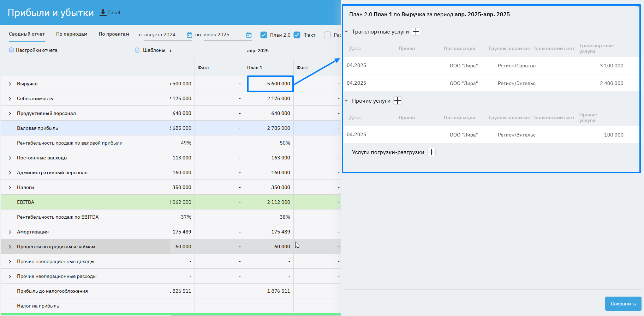The image size is (644, 316).
Task: Open Настройки отчета link
Action: 37,50
